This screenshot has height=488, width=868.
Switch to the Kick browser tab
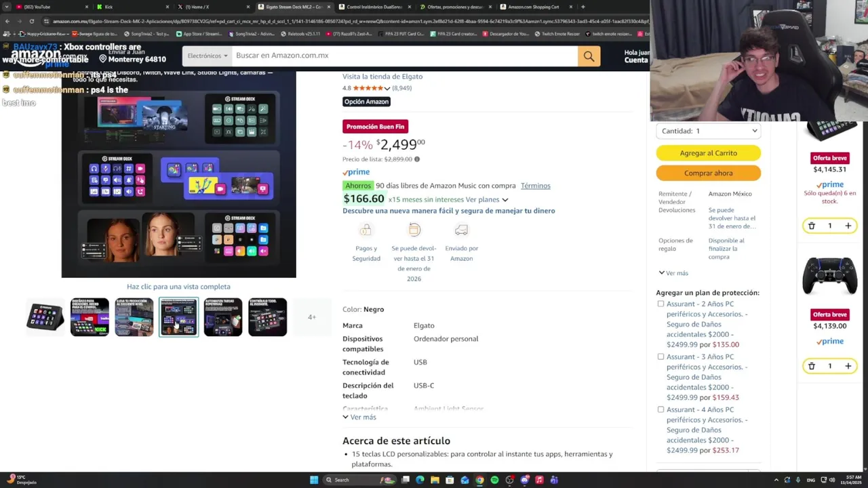point(133,7)
